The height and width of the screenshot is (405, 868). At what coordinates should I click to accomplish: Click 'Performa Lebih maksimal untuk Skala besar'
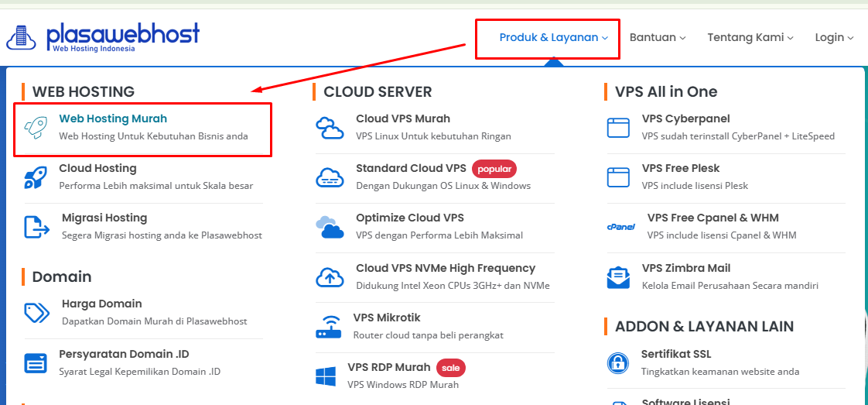(x=156, y=186)
